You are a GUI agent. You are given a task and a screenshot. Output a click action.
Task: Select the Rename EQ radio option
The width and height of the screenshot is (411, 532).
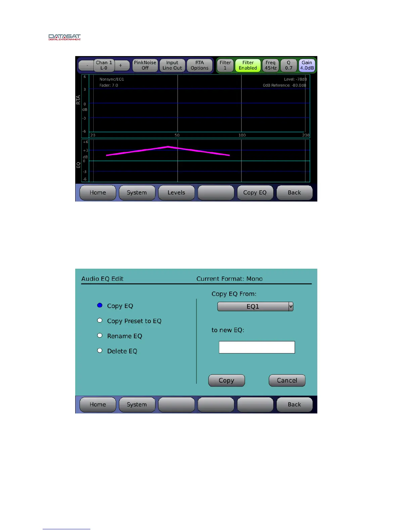pos(100,336)
